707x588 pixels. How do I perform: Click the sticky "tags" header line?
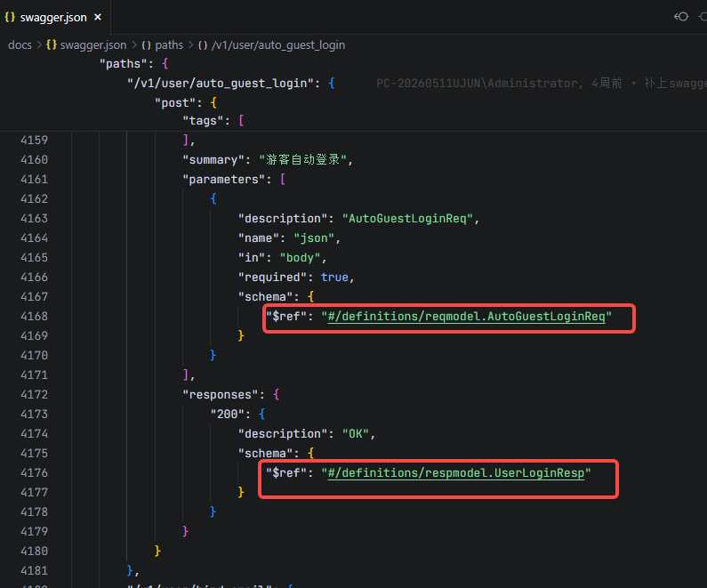213,121
